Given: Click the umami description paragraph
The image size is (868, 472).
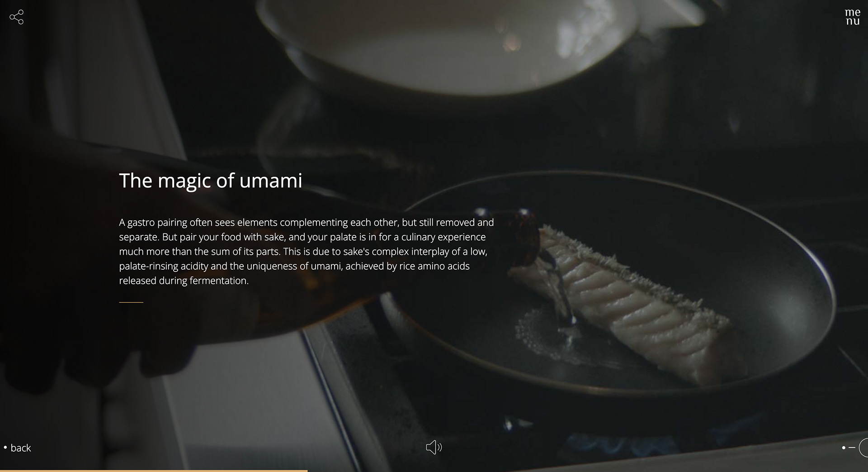Looking at the screenshot, I should click(307, 252).
